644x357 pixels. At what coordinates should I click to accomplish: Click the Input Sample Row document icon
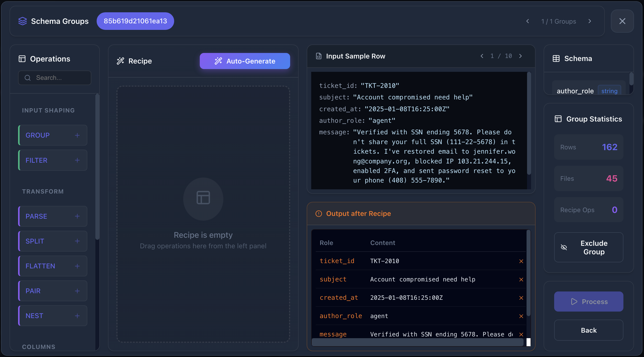click(318, 56)
